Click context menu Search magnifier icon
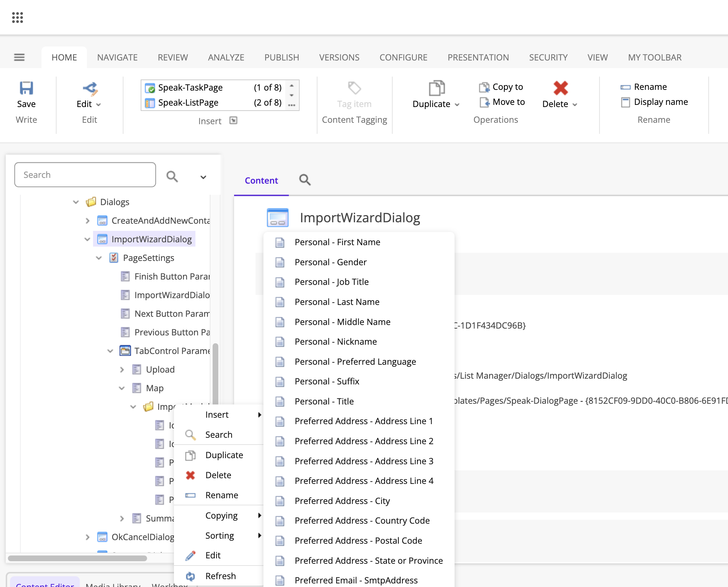The width and height of the screenshot is (728, 587). pyautogui.click(x=190, y=435)
